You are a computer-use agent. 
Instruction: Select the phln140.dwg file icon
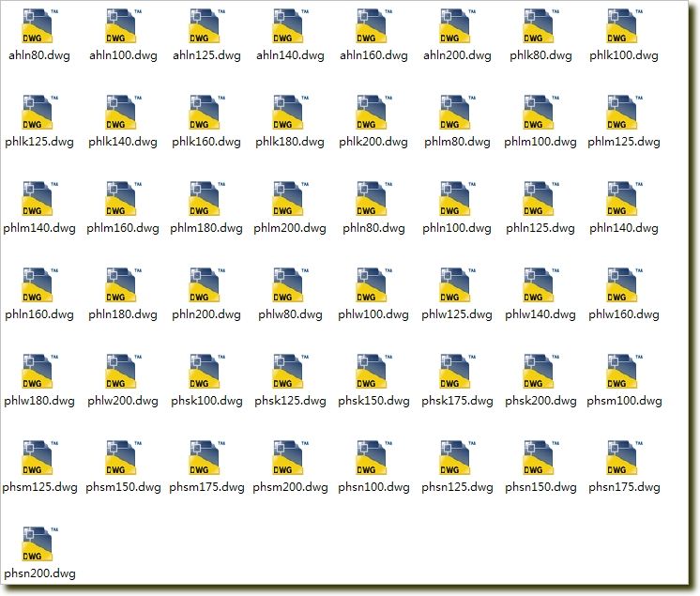pyautogui.click(x=622, y=199)
